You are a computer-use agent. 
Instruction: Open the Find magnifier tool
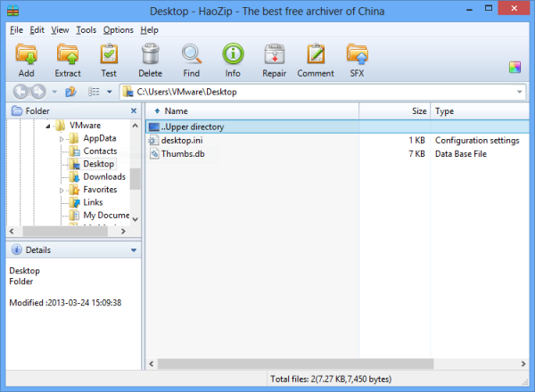[x=192, y=54]
